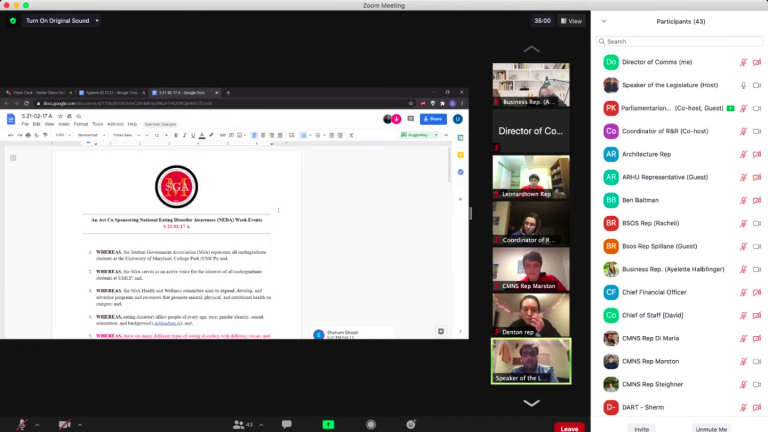
Task: Open the Reactions icon in Zoom toolbar
Action: coord(413,424)
